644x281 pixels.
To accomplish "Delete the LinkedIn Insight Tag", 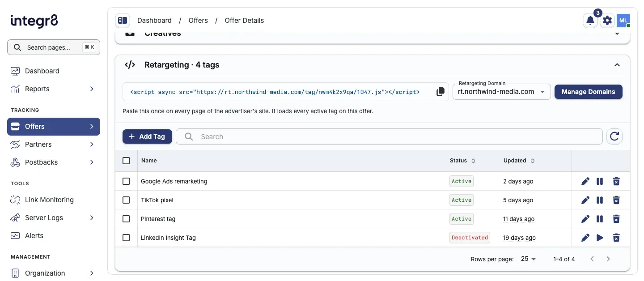I will pyautogui.click(x=616, y=238).
